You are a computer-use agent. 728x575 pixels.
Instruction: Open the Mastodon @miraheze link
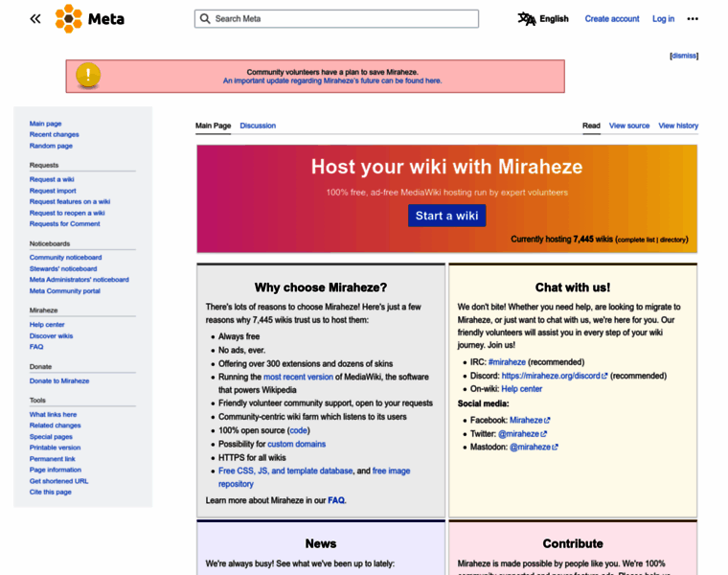click(530, 448)
